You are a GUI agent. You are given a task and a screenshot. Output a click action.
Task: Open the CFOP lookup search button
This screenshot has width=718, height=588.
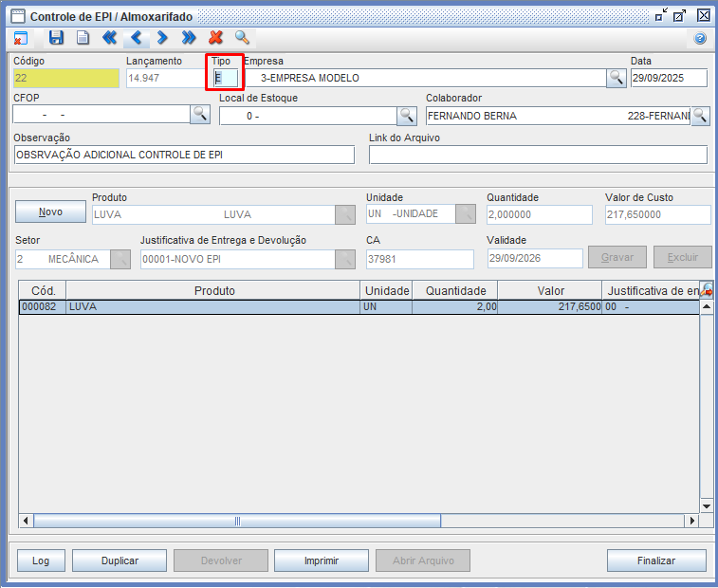pyautogui.click(x=200, y=115)
